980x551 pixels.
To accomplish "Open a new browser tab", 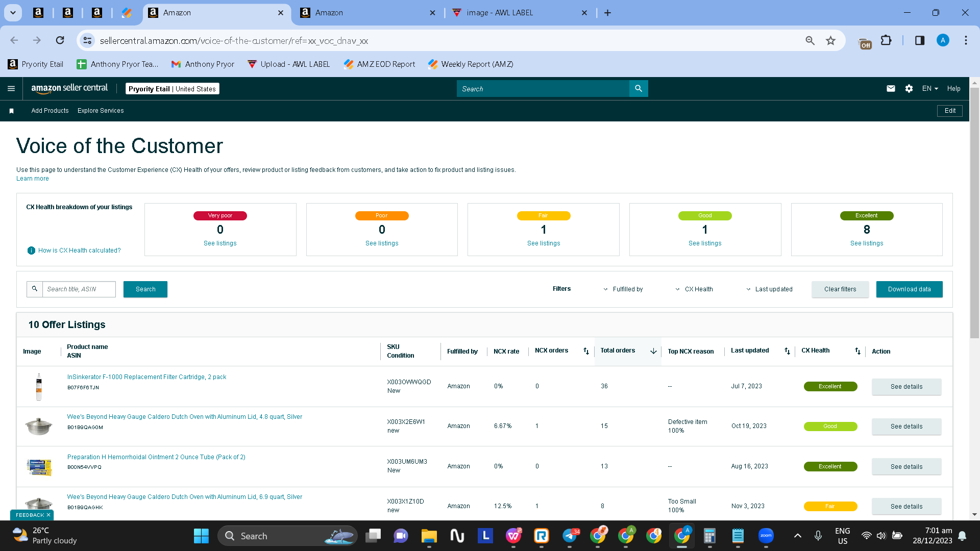I will [x=607, y=13].
